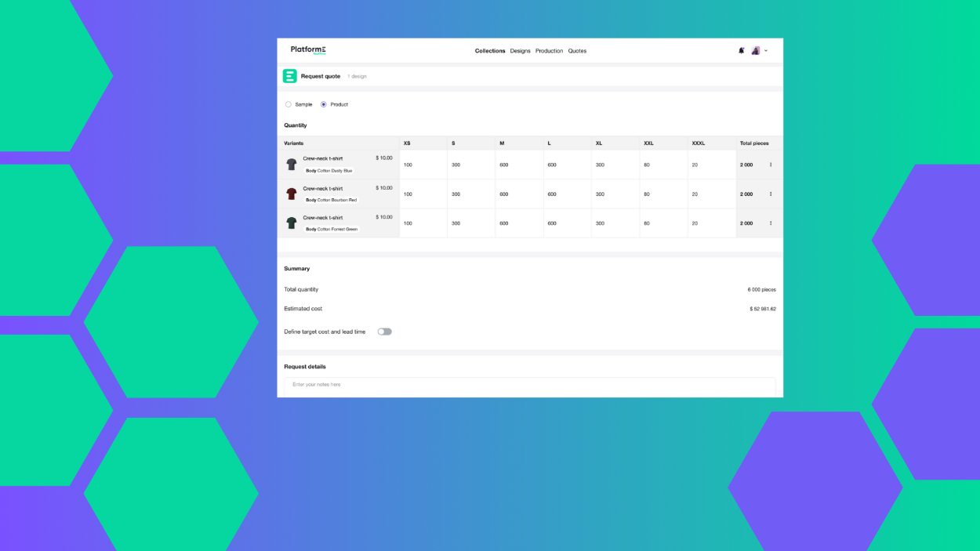Viewport: 980px width, 551px height.
Task: Expand the account dropdown arrow
Action: tap(766, 51)
